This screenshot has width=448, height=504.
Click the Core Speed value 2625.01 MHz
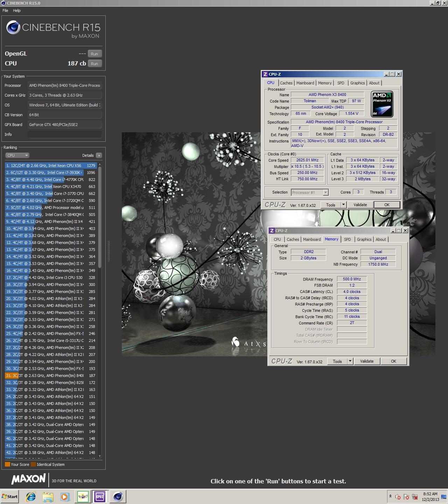(307, 160)
